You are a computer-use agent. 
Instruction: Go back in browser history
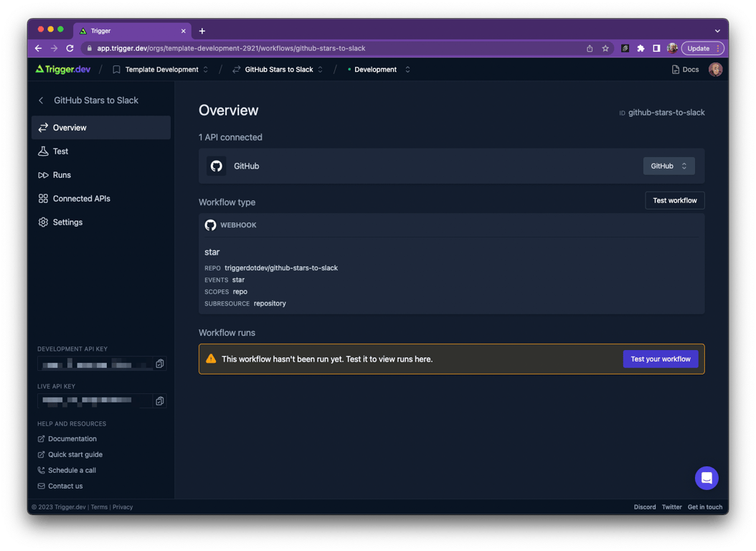39,48
